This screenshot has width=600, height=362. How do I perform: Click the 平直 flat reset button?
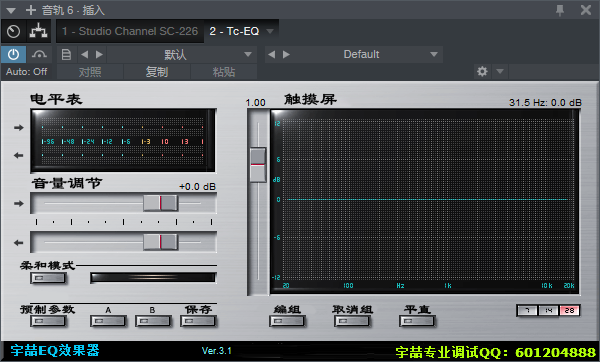click(417, 321)
